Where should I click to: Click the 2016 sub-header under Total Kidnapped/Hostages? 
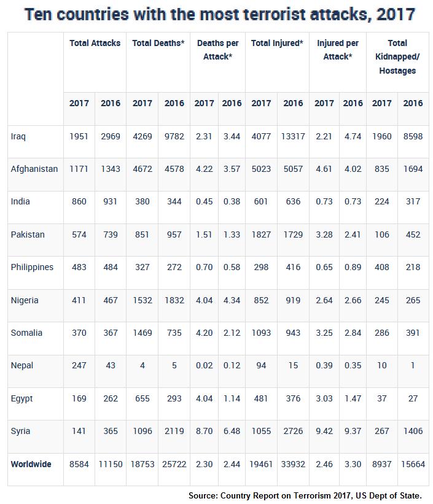[413, 103]
